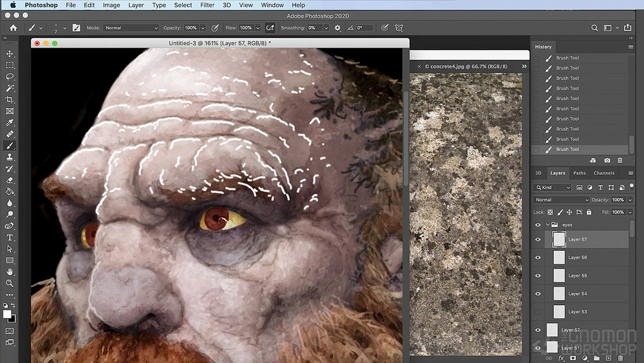
Task: Open Flow dropdown arrow
Action: tap(258, 28)
